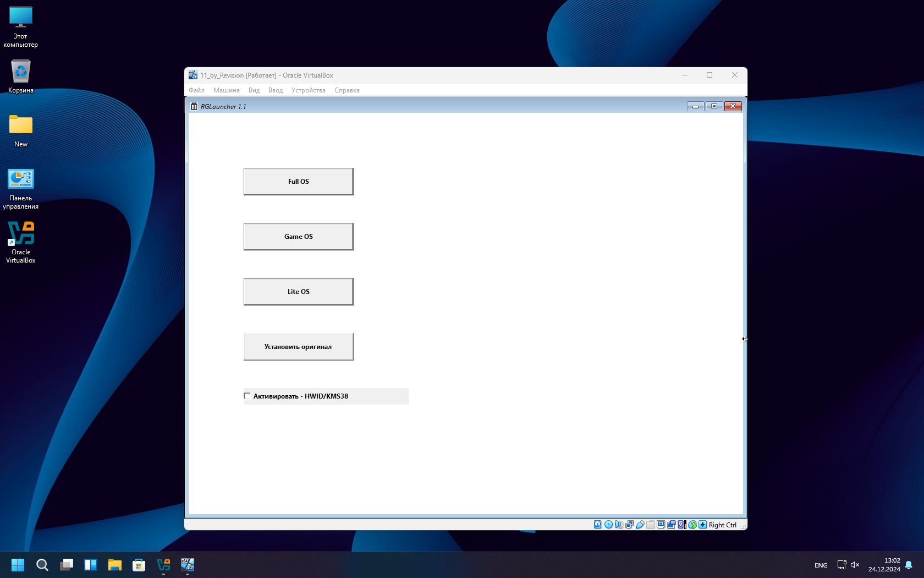Click the RGLauncher window title icon
Image resolution: width=924 pixels, height=578 pixels.
tap(194, 106)
